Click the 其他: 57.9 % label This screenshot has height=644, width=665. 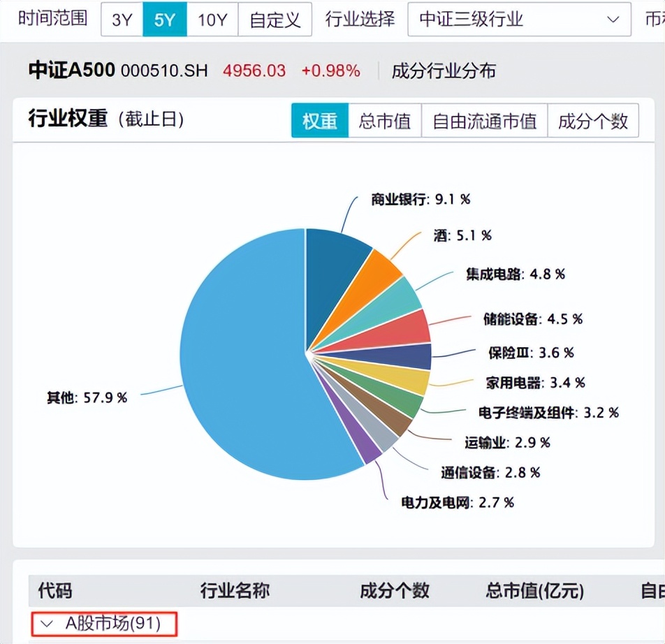[87, 397]
